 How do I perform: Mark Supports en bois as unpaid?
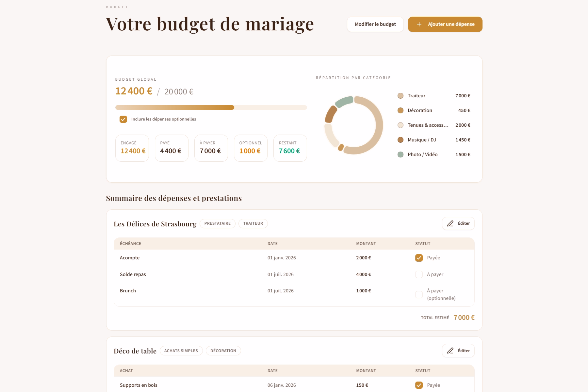pos(418,385)
